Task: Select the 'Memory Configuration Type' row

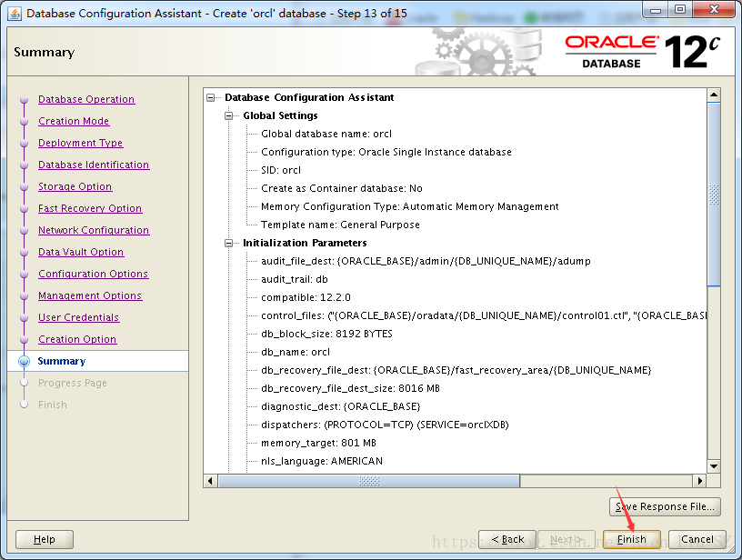Action: (x=410, y=206)
